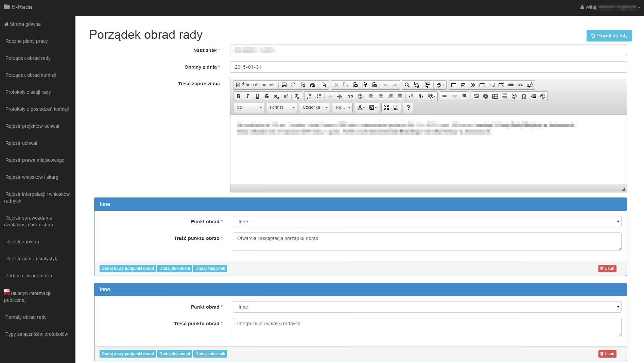Insert a hyperlink via the link icon

click(445, 96)
